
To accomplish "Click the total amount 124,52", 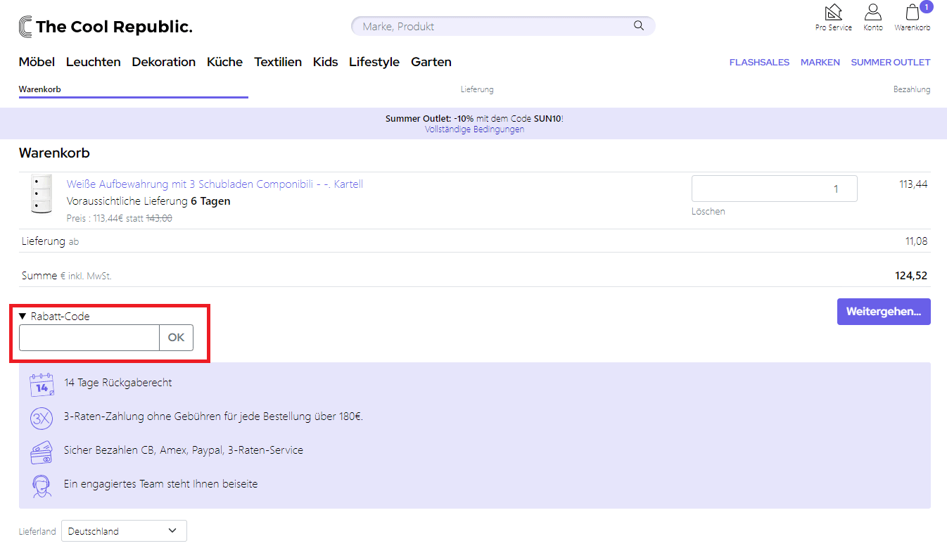I will pos(911,276).
